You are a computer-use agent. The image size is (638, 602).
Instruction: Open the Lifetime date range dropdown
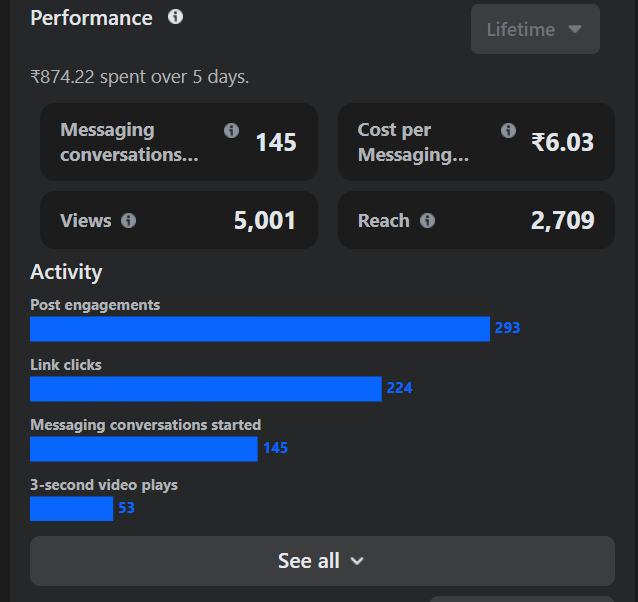[535, 29]
